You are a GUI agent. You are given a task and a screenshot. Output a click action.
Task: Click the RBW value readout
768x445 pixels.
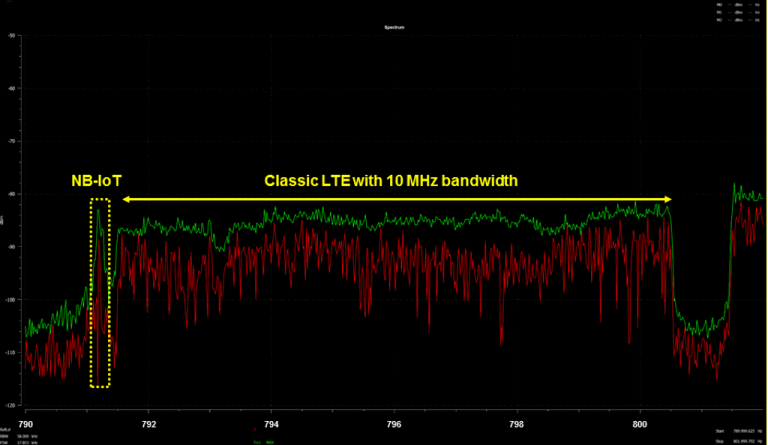[x=23, y=436]
